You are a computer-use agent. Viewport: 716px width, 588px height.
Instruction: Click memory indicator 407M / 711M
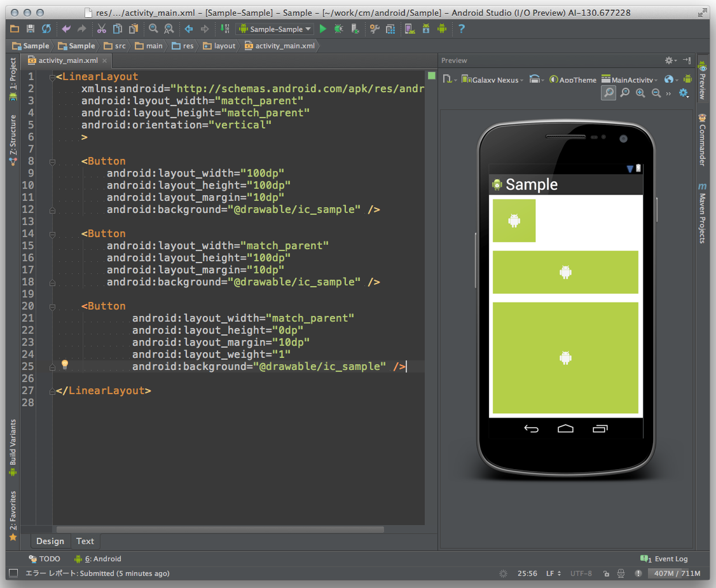point(677,573)
